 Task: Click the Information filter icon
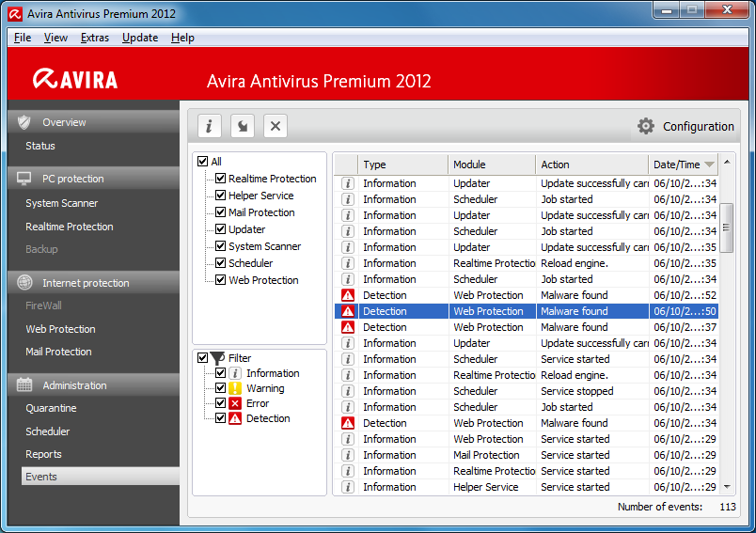click(235, 373)
